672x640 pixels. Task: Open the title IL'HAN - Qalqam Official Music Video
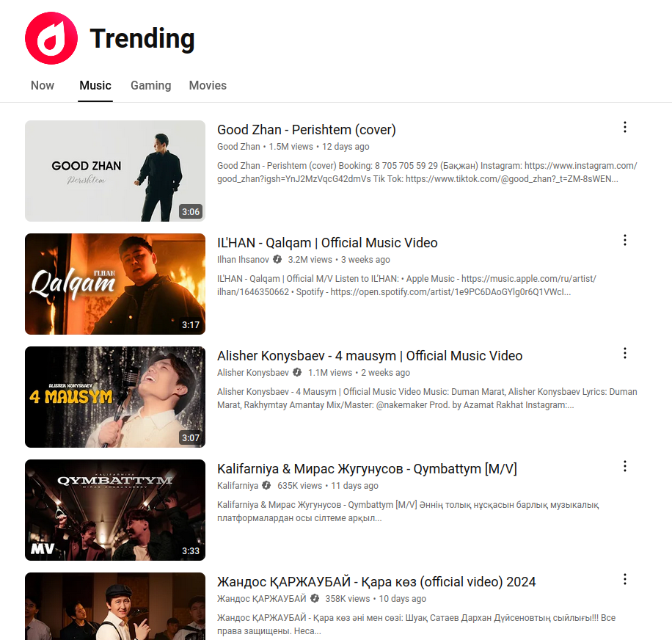pyautogui.click(x=327, y=243)
